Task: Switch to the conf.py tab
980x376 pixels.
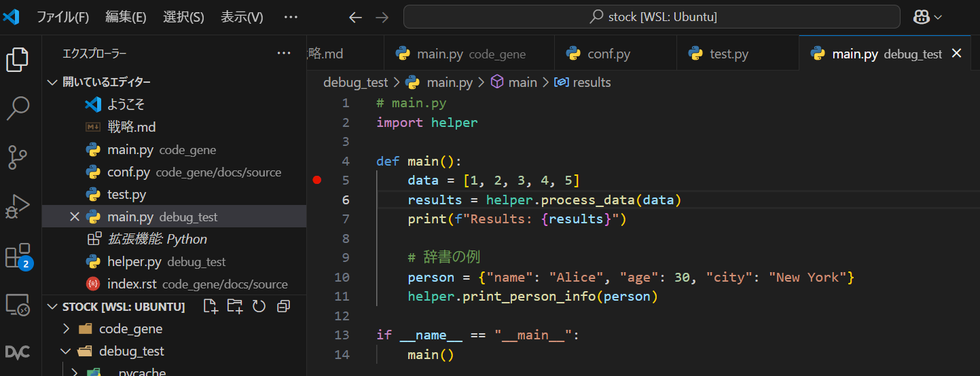Action: (615, 54)
